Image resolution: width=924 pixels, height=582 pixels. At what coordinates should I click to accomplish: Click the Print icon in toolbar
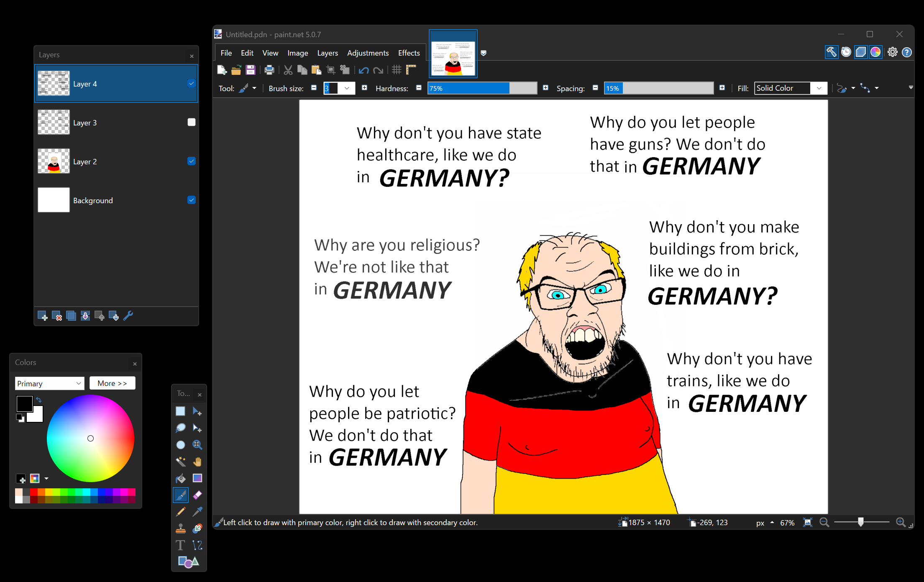click(269, 70)
